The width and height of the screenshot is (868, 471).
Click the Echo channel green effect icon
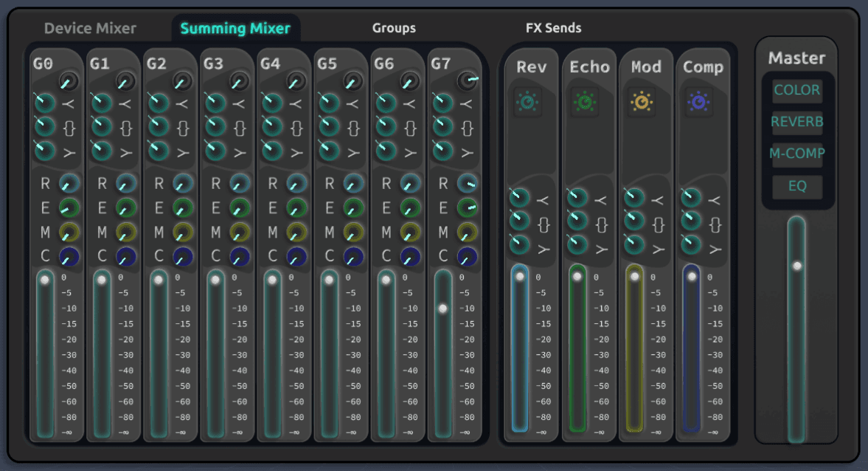pos(585,102)
